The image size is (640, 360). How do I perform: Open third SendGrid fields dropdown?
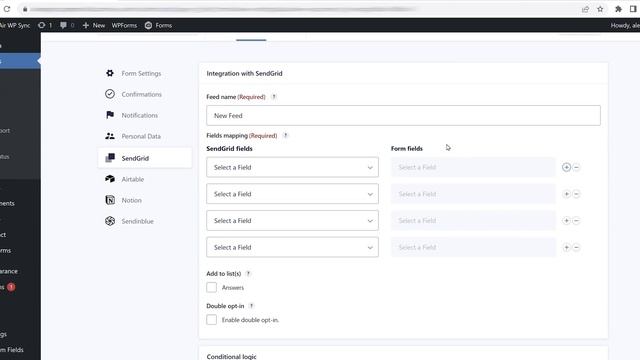292,220
